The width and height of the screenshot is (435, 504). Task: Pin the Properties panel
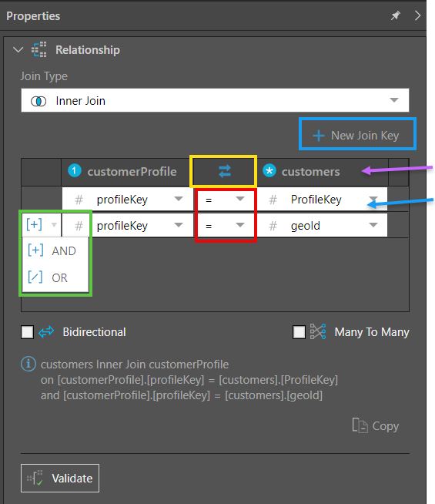(396, 15)
